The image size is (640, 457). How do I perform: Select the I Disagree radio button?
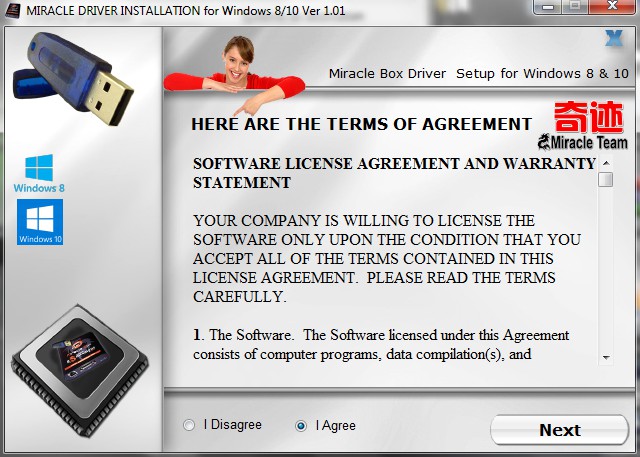coord(189,425)
